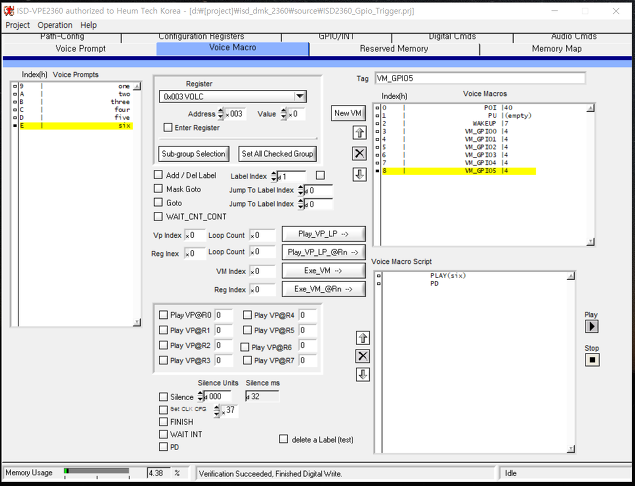635x486 pixels.
Task: Click the Exe_VM --> button
Action: pos(324,271)
